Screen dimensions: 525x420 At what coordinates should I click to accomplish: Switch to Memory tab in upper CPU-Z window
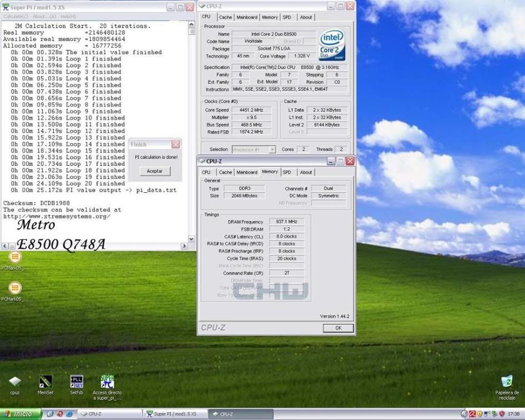pos(269,17)
